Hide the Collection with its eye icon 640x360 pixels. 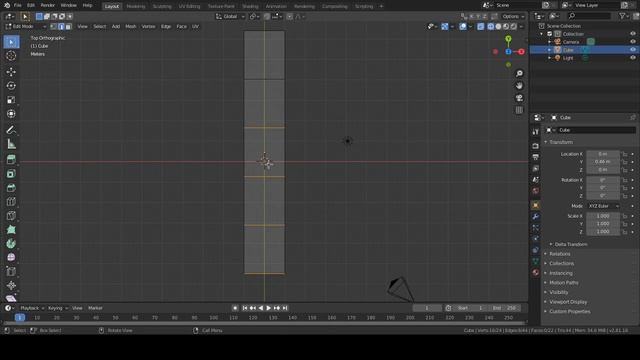coord(633,34)
